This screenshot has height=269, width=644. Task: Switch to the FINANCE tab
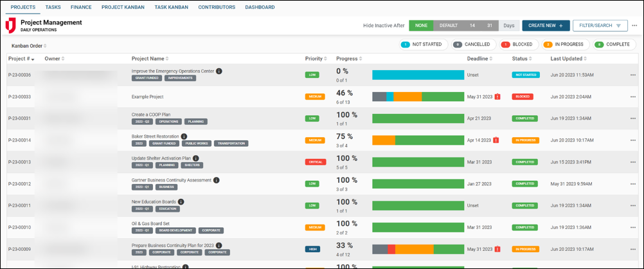tap(81, 7)
